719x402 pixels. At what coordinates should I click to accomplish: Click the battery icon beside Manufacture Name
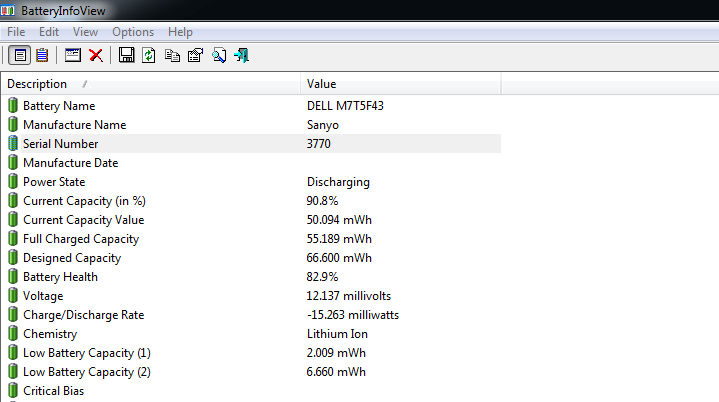13,125
